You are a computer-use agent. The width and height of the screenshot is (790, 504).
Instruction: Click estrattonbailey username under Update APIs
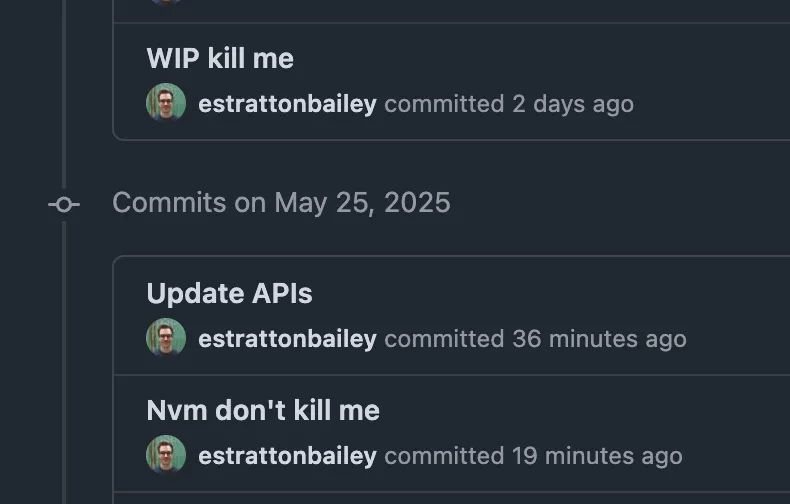287,339
